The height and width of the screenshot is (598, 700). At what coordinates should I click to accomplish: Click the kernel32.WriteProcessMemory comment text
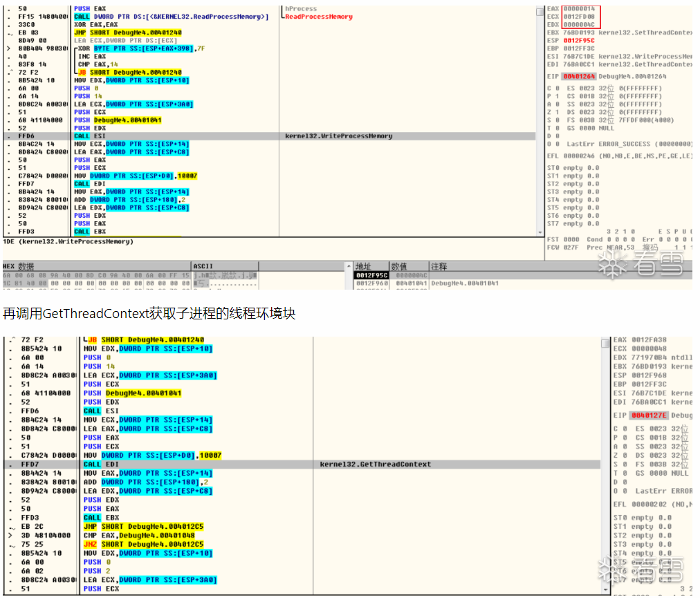(x=338, y=136)
